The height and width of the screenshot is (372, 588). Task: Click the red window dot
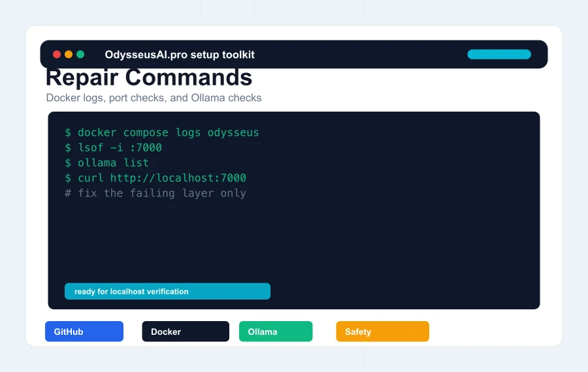pyautogui.click(x=57, y=54)
